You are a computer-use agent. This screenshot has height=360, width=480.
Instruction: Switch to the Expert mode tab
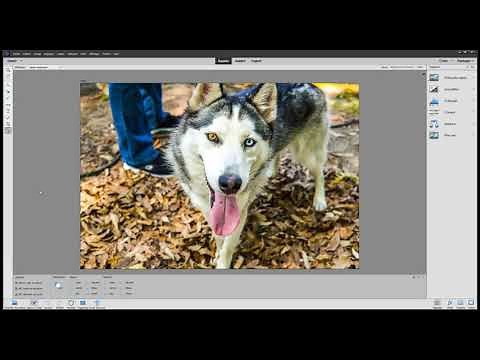(x=256, y=61)
